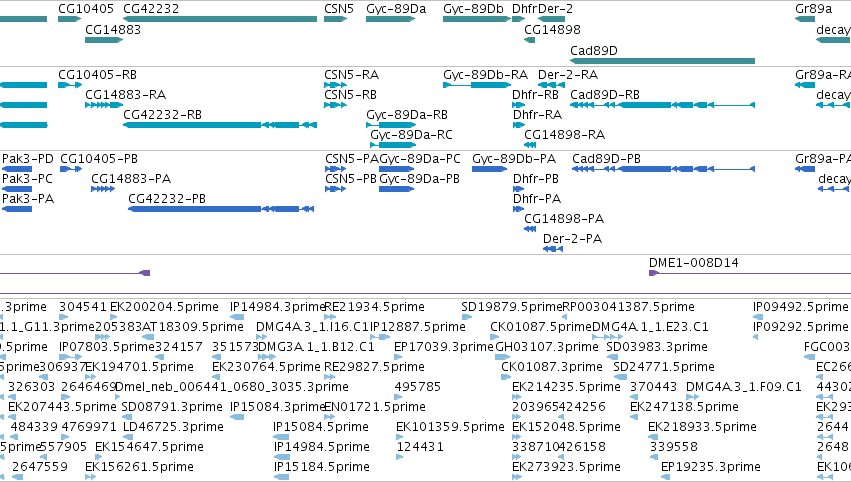Select the Gyc-89Da-RB transcript label
The width and height of the screenshot is (851, 482).
[x=407, y=115]
